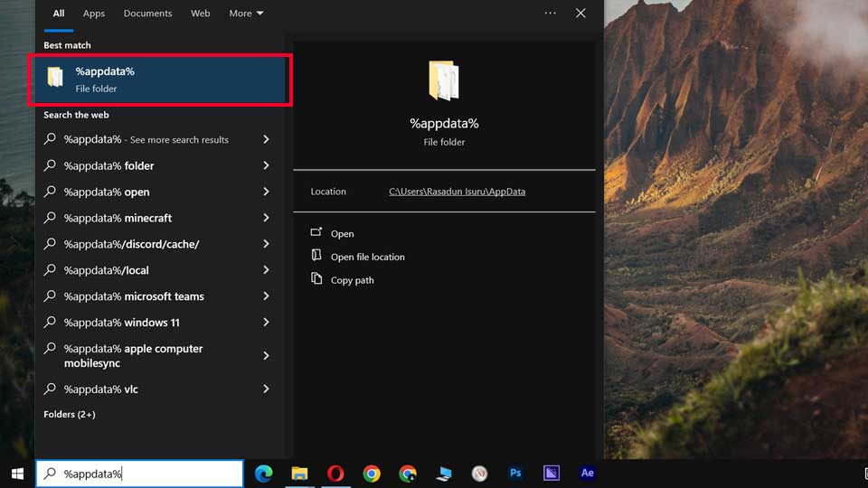Click the Copy path icon
This screenshot has width=868, height=488.
(x=316, y=278)
